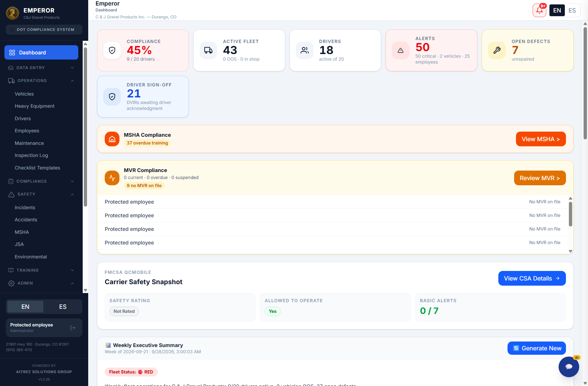This screenshot has height=386, width=588.
Task: Click the truck icon in Active Fleet card
Action: [208, 50]
